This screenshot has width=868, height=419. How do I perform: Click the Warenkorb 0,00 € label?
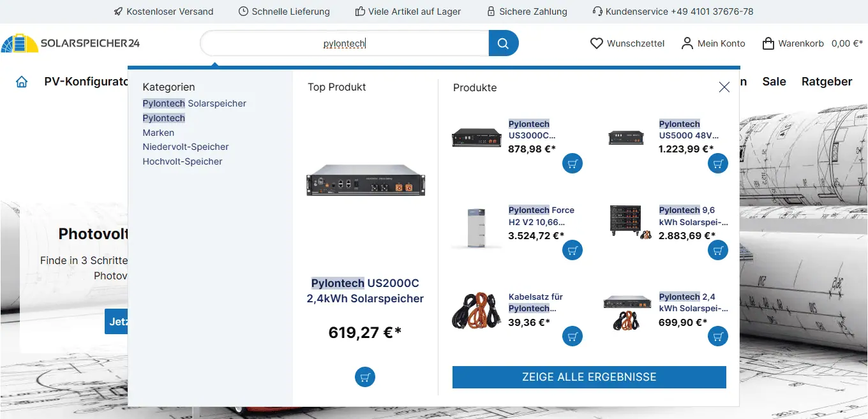[820, 43]
